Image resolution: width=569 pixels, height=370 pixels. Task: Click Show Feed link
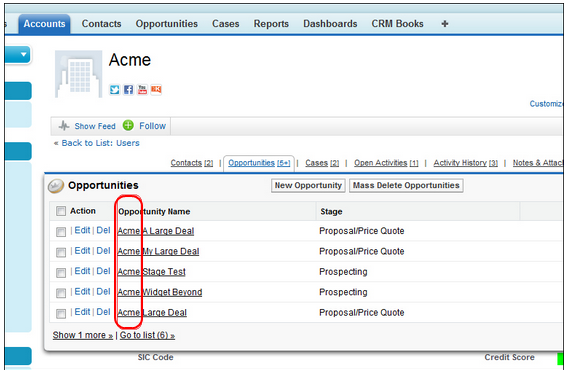(95, 126)
